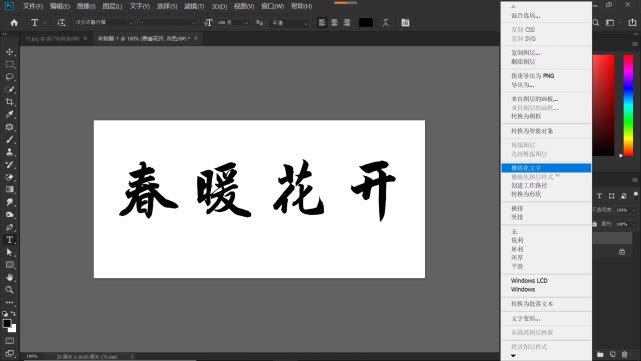This screenshot has width=641, height=361.
Task: Open the 滤镜(T) menu
Action: [194, 6]
